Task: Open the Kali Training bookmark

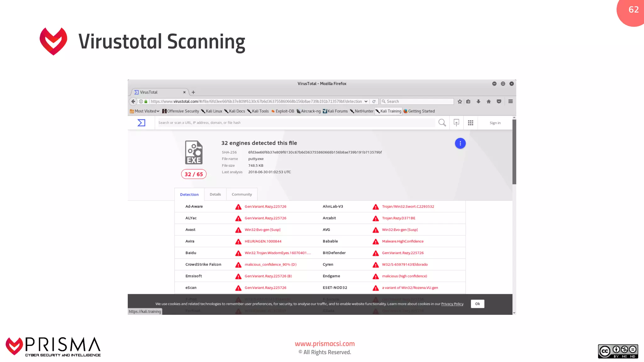Action: [x=388, y=111]
